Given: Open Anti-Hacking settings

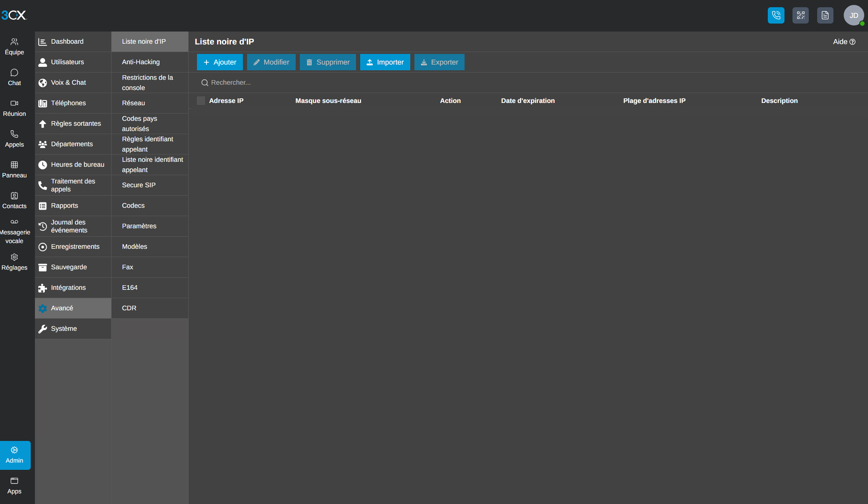Looking at the screenshot, I should [150, 62].
